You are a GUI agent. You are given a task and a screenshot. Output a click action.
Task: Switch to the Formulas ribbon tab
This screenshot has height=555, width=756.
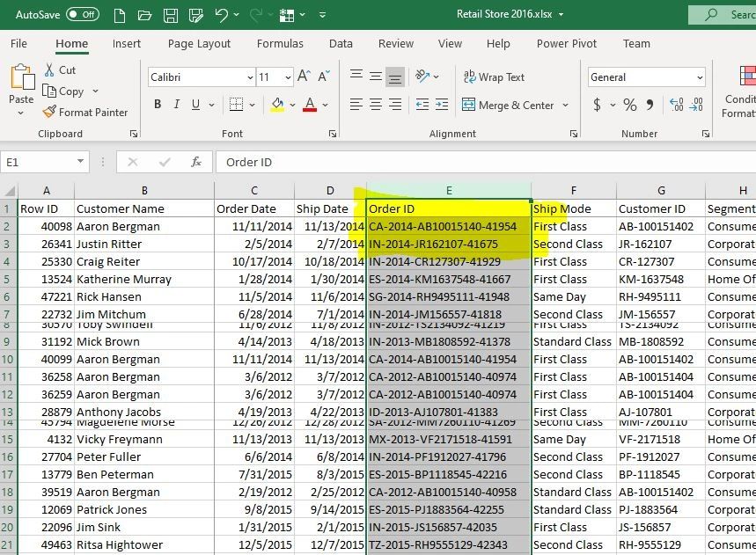(280, 43)
